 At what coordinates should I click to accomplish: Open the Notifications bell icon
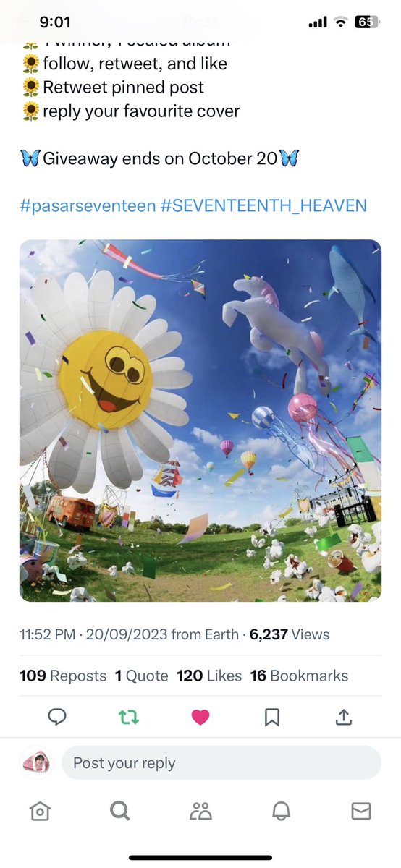click(281, 812)
